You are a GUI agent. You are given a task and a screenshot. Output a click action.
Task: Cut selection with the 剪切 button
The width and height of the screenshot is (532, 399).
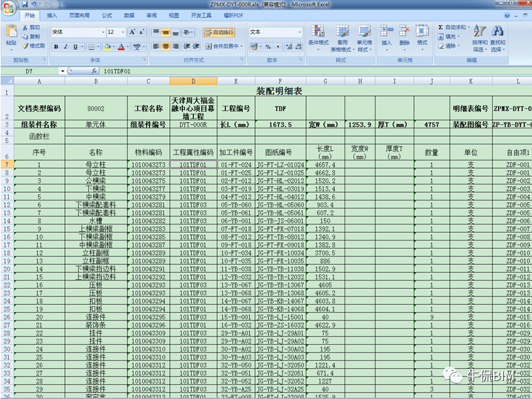(31, 28)
